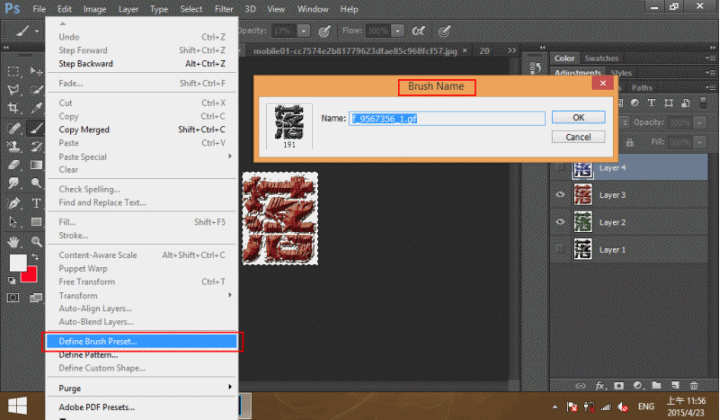Switch to the Paths tab
This screenshot has width=720, height=420.
(641, 88)
